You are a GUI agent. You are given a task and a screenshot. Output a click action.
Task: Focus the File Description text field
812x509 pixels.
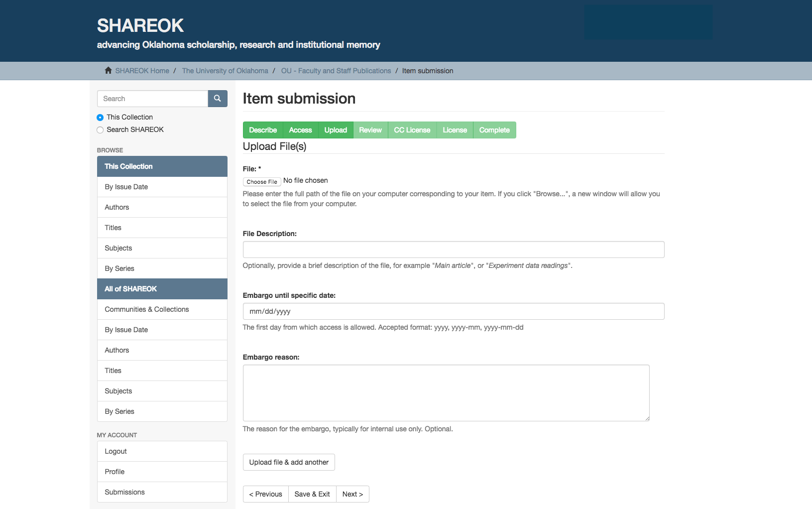pyautogui.click(x=453, y=250)
